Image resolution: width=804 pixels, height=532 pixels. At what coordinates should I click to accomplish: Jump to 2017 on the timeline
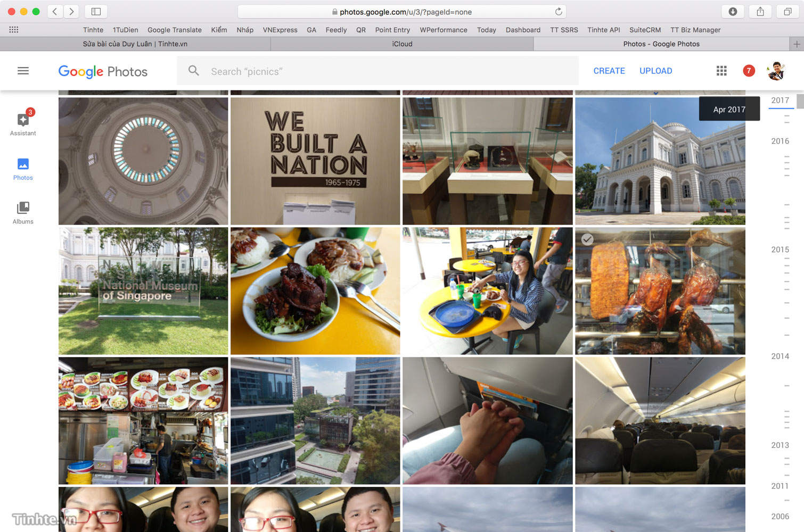780,100
